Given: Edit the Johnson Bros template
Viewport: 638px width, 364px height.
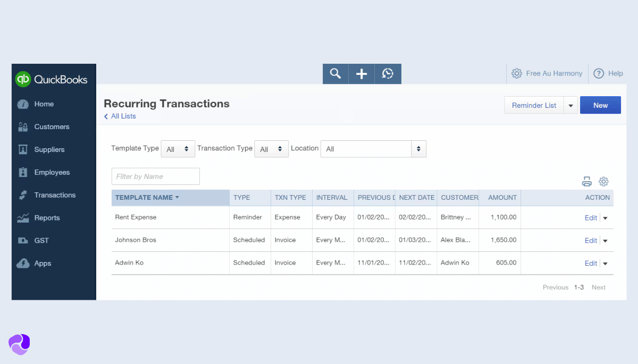Looking at the screenshot, I should 591,241.
